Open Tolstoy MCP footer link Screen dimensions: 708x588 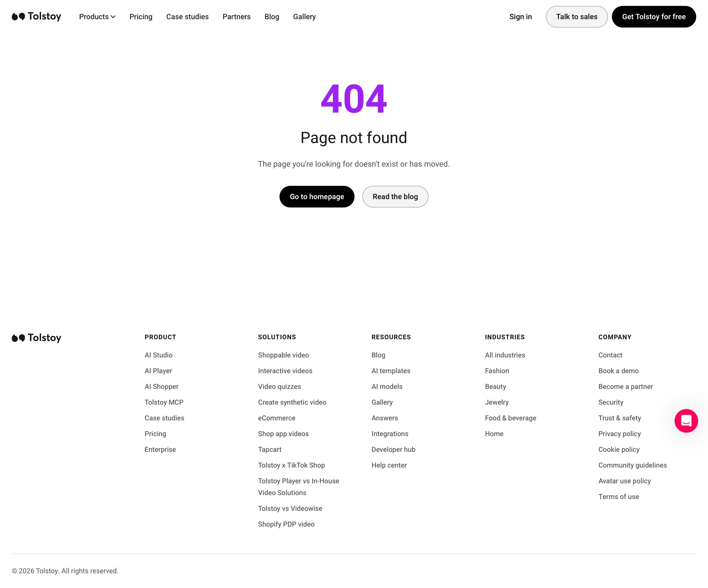pos(164,402)
